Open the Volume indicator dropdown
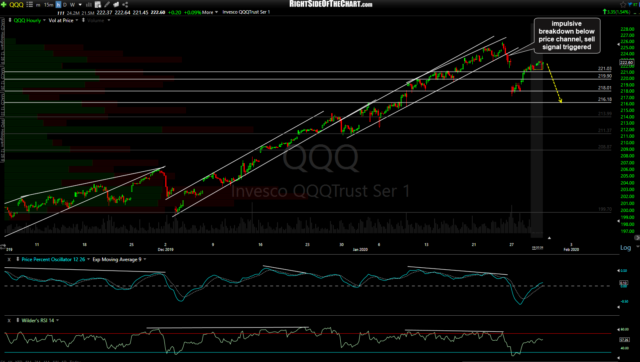640x362 pixels. tap(109, 20)
